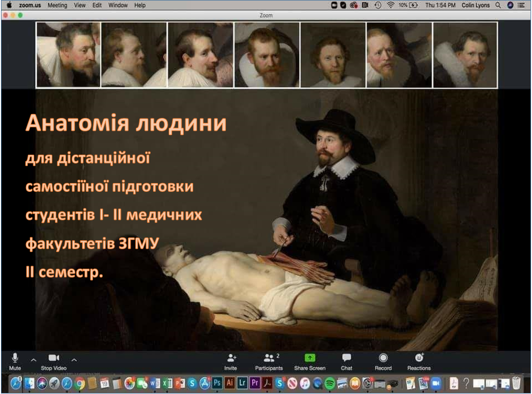Mute the microphone in Zoom
This screenshot has height=394, width=532.
[x=15, y=361]
